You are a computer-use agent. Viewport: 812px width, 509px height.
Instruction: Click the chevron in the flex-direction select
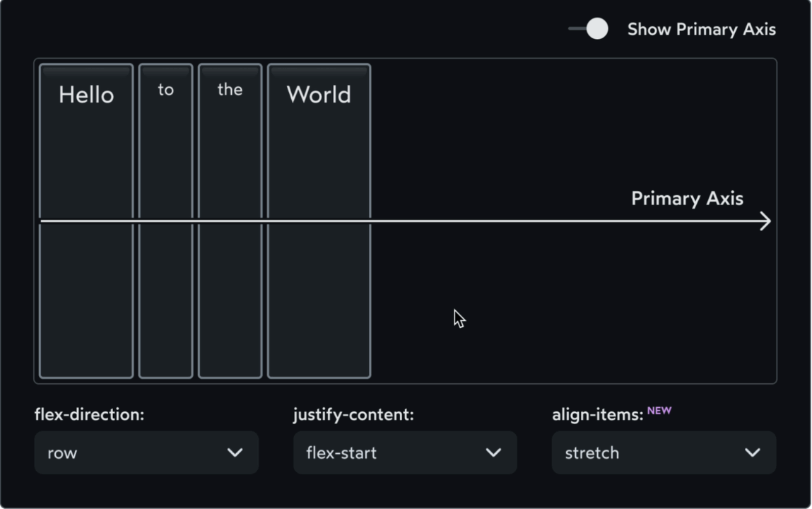point(235,452)
